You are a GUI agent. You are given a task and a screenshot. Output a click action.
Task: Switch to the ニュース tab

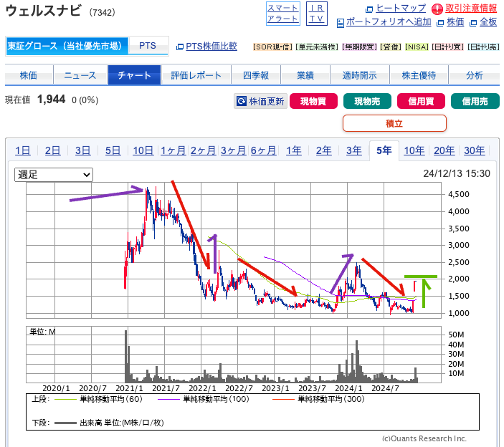tap(80, 75)
